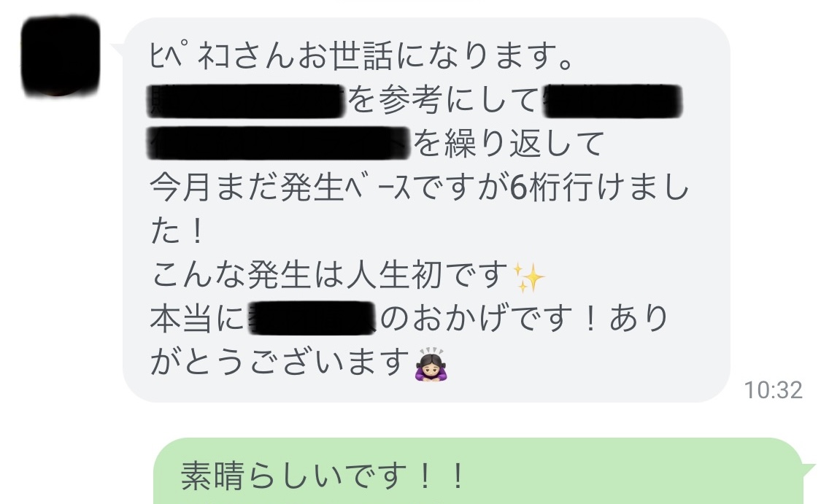The width and height of the screenshot is (821, 504).
Task: Click the greeting line ヒペネコさんお世話になります
Action: [x=362, y=55]
